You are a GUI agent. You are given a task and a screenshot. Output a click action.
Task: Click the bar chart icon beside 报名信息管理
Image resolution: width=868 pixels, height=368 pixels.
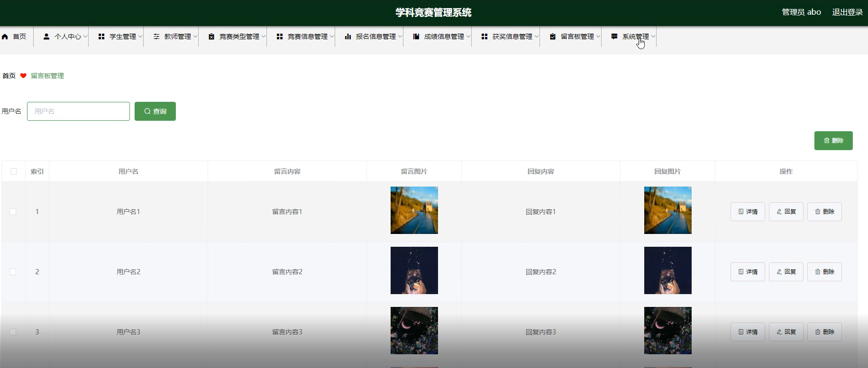click(348, 36)
